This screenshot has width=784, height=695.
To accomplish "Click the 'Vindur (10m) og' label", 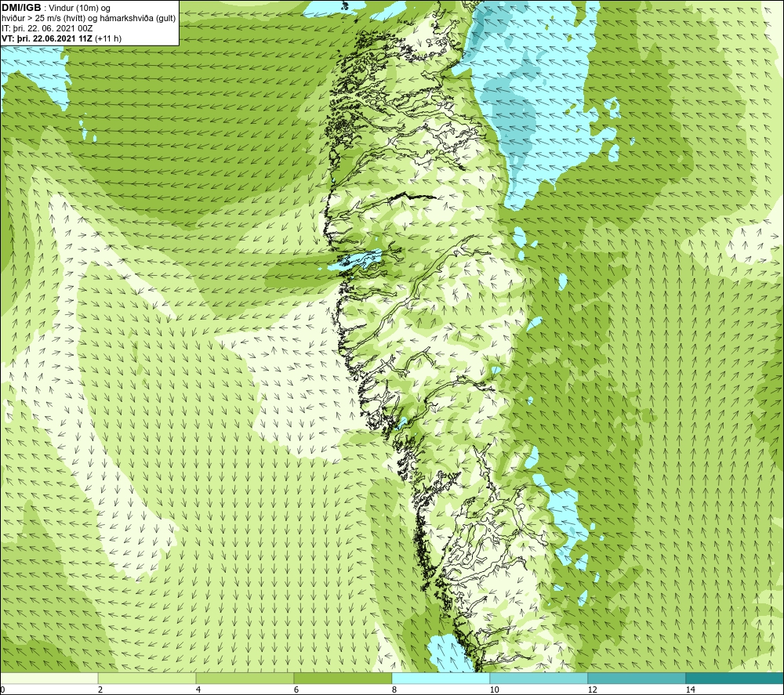I will click(81, 9).
